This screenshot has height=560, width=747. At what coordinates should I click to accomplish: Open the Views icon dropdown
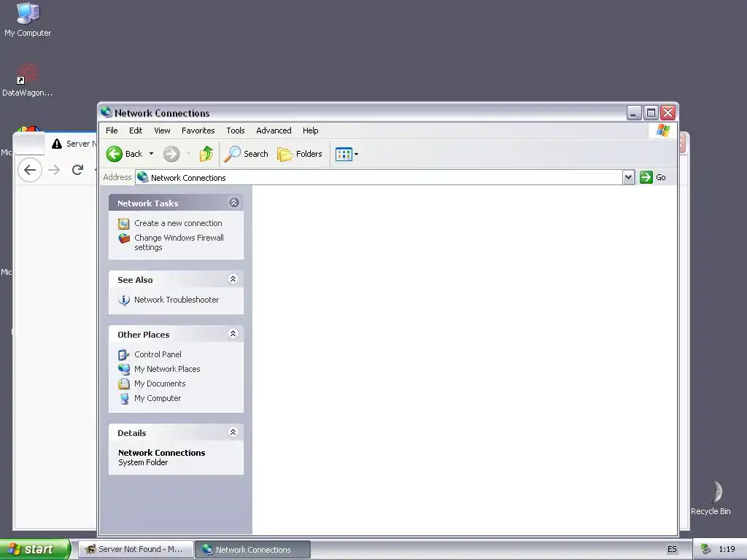(347, 155)
